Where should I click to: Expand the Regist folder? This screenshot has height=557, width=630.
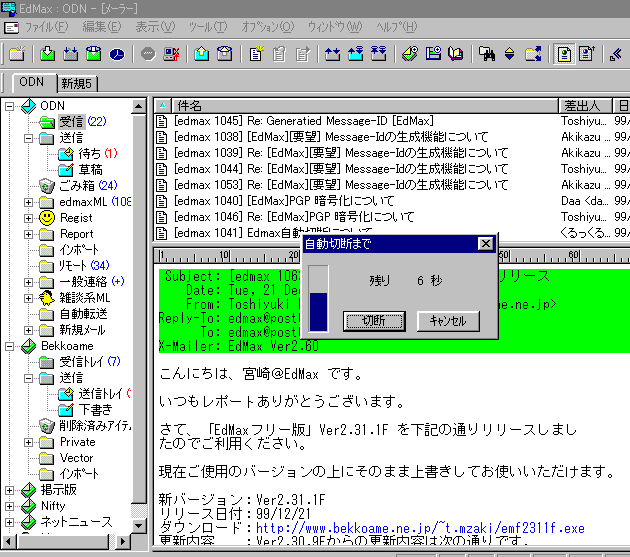(28, 218)
